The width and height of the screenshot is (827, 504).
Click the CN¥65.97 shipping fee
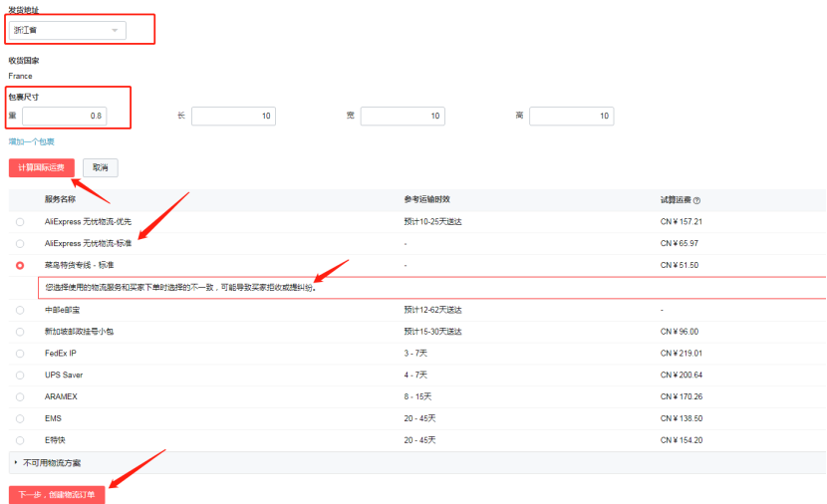(680, 244)
